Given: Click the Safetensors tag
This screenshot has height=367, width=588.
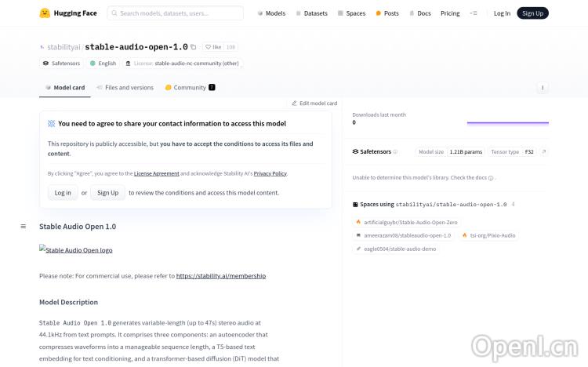Looking at the screenshot, I should tap(61, 63).
